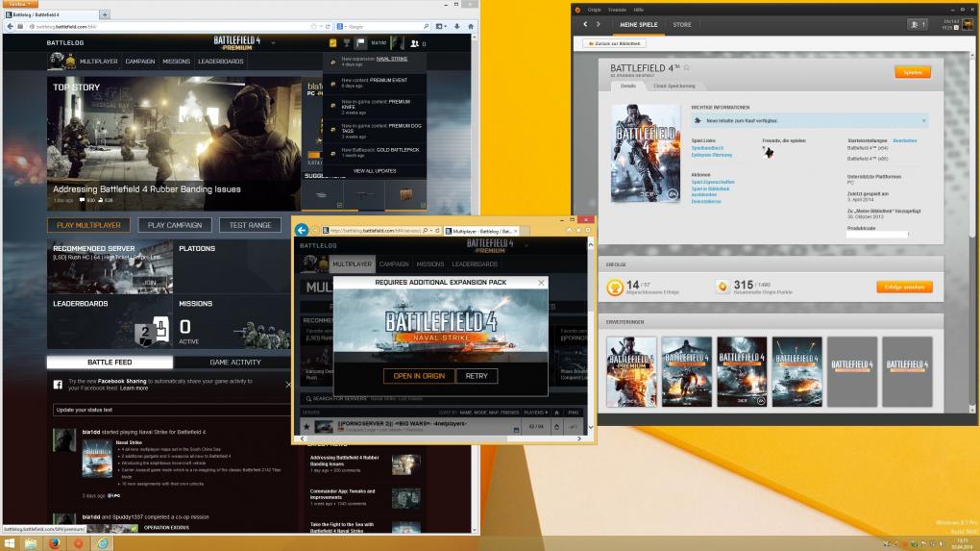The height and width of the screenshot is (551, 980).
Task: Open the Freunde menu in Origin
Action: (x=617, y=10)
